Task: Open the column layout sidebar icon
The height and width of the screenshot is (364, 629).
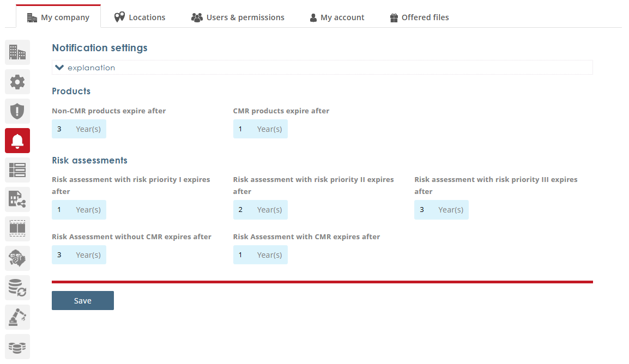Action: point(17,229)
